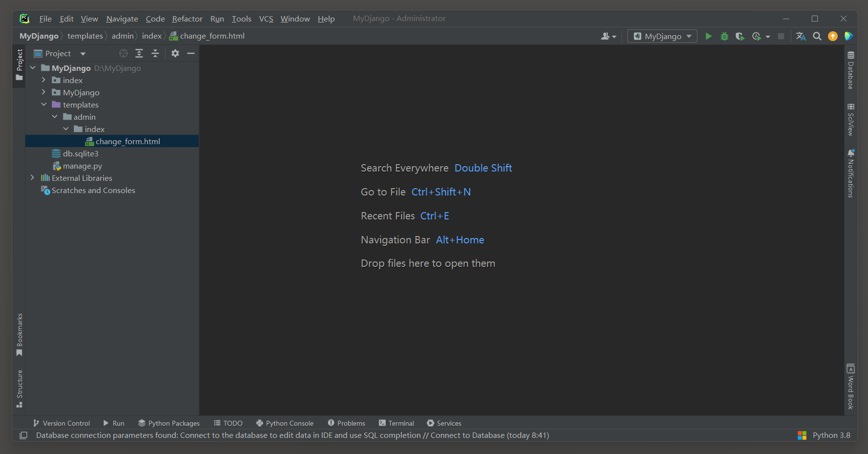Toggle the Structure tool window tab
Screen dimensions: 868x454
(x=19, y=389)
